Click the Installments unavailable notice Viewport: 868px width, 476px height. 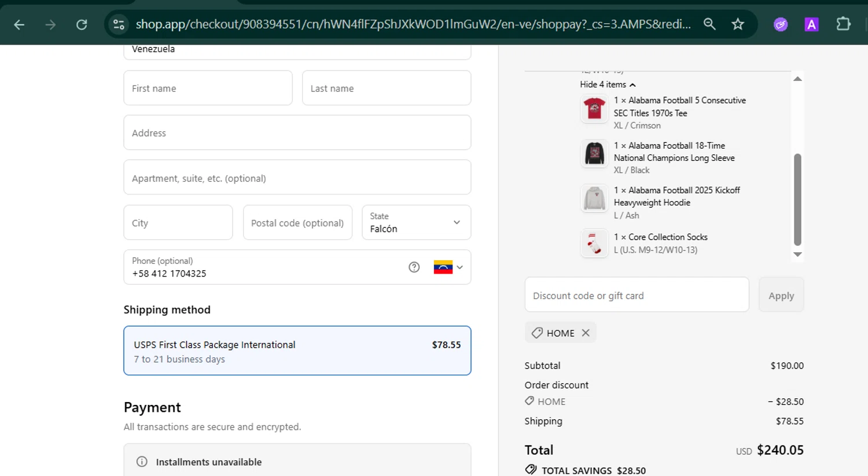click(297, 460)
